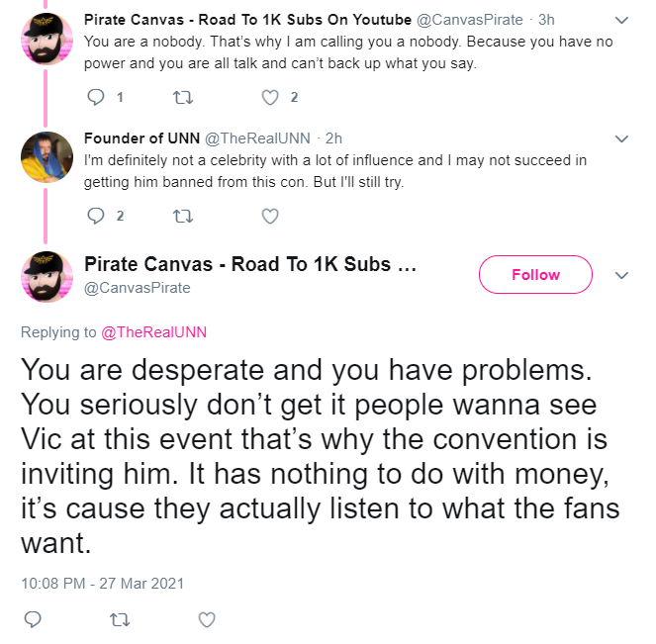Retweet the main tweet about Vic

pos(120,619)
